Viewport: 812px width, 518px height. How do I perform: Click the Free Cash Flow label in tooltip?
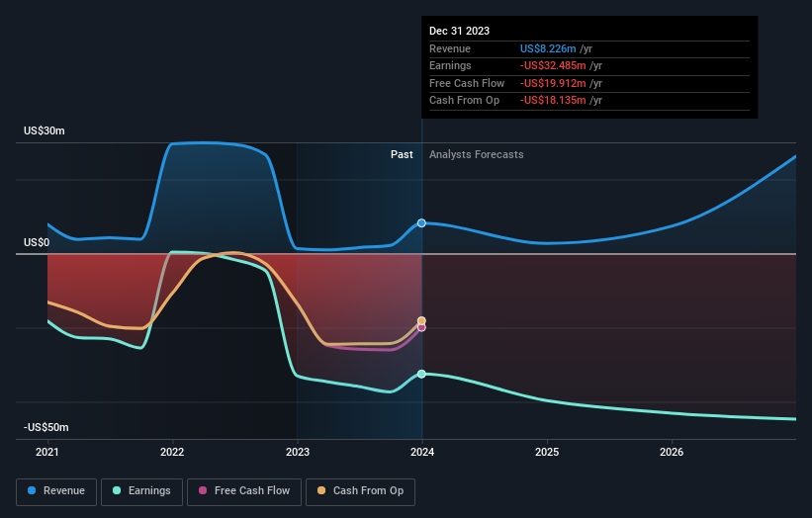(x=467, y=83)
